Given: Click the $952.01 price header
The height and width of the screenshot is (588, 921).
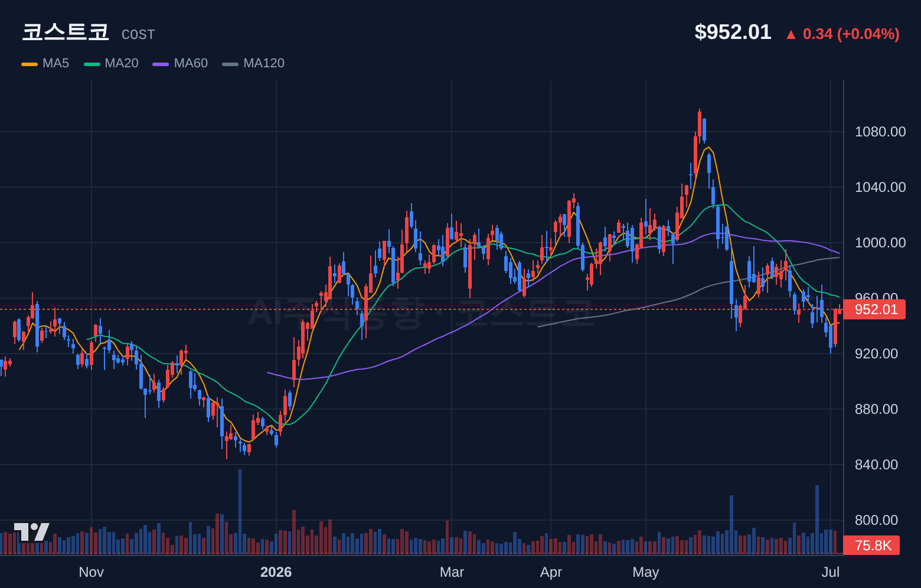Looking at the screenshot, I should pos(733,32).
